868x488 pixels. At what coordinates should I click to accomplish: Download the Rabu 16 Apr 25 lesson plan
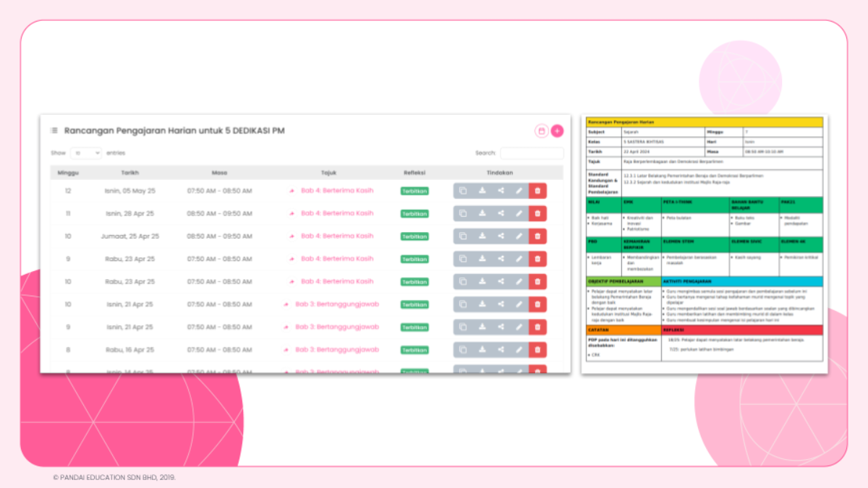482,350
